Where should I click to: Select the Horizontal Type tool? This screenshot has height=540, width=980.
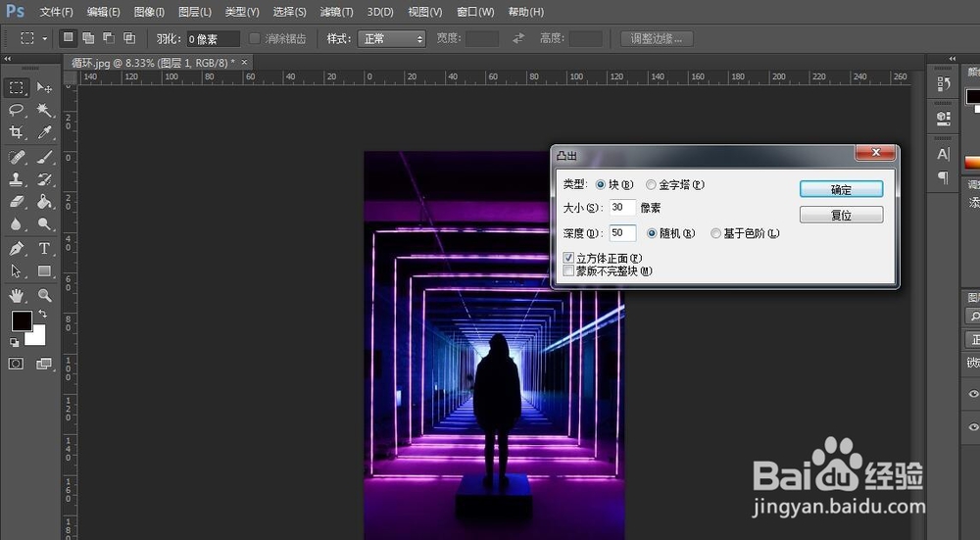pos(44,249)
